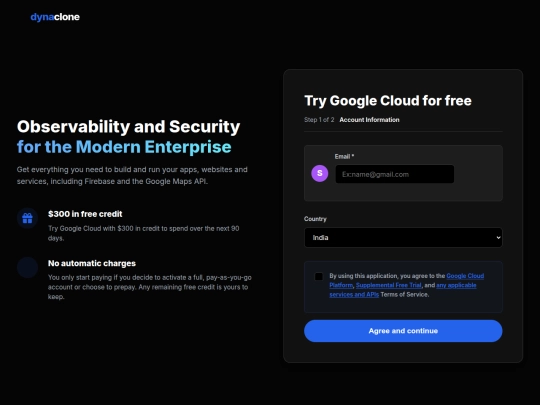Click the purple S avatar
540x405 pixels.
coord(320,173)
